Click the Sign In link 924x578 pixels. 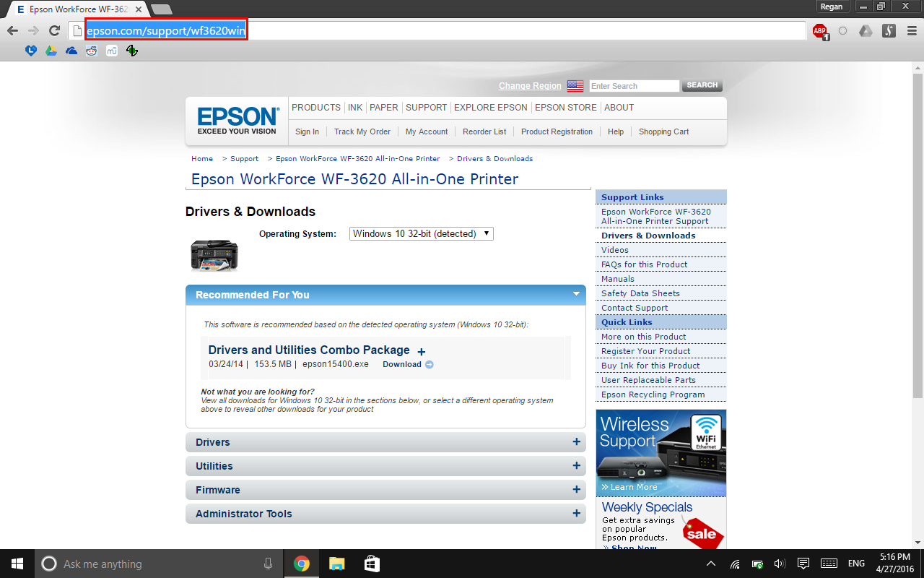click(x=307, y=131)
